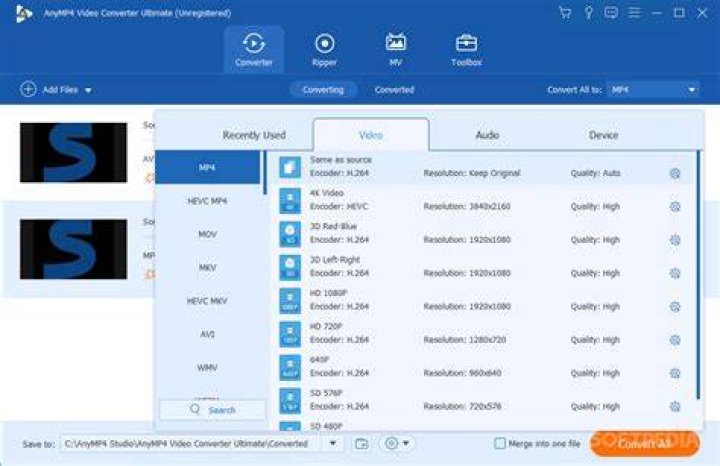This screenshot has width=720, height=466.
Task: Switch to the Audio tab
Action: point(487,135)
